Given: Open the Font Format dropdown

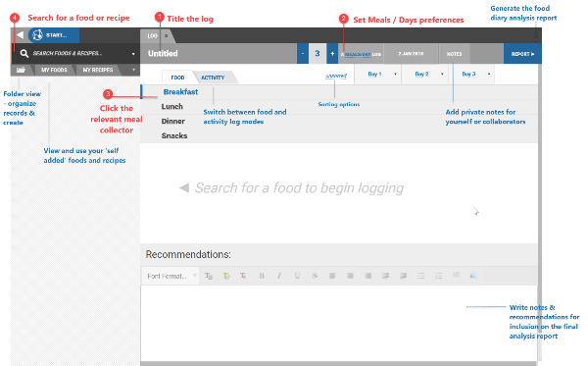Looking at the screenshot, I should (171, 276).
